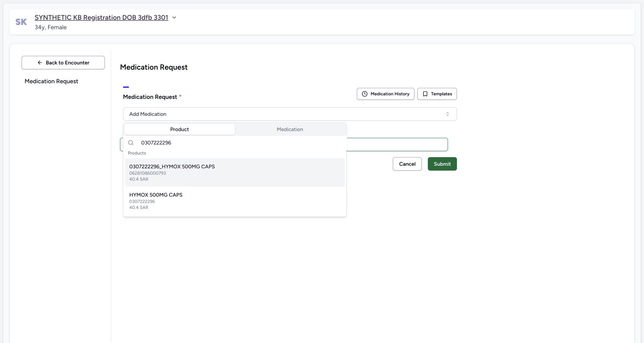
Task: Open Medication History
Action: [385, 94]
